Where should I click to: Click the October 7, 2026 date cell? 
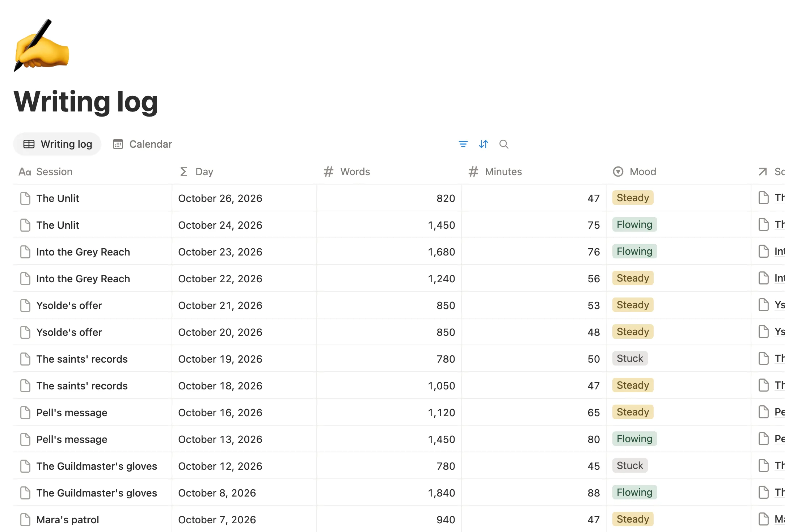[244, 520]
